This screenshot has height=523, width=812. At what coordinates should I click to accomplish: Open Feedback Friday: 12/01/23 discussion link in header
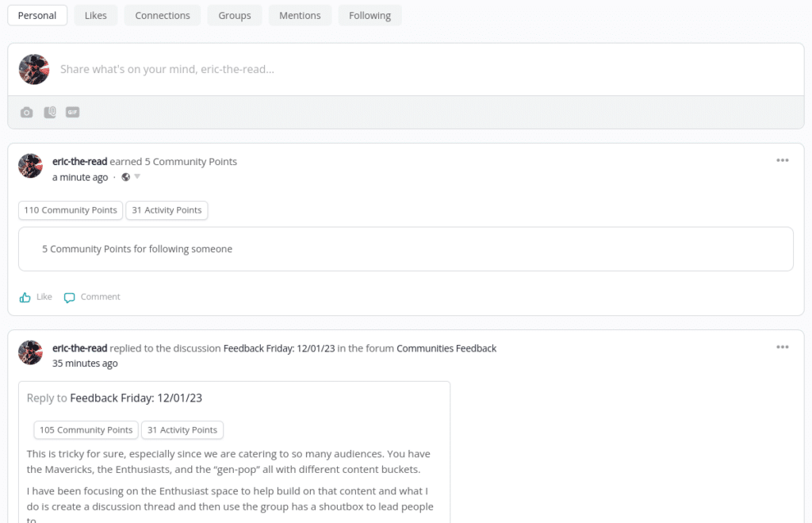[x=279, y=348]
